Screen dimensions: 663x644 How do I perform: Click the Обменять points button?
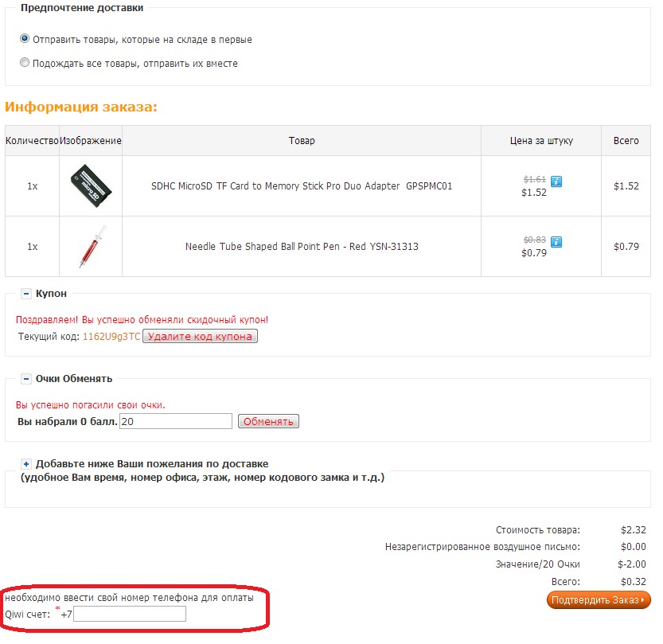pyautogui.click(x=268, y=421)
